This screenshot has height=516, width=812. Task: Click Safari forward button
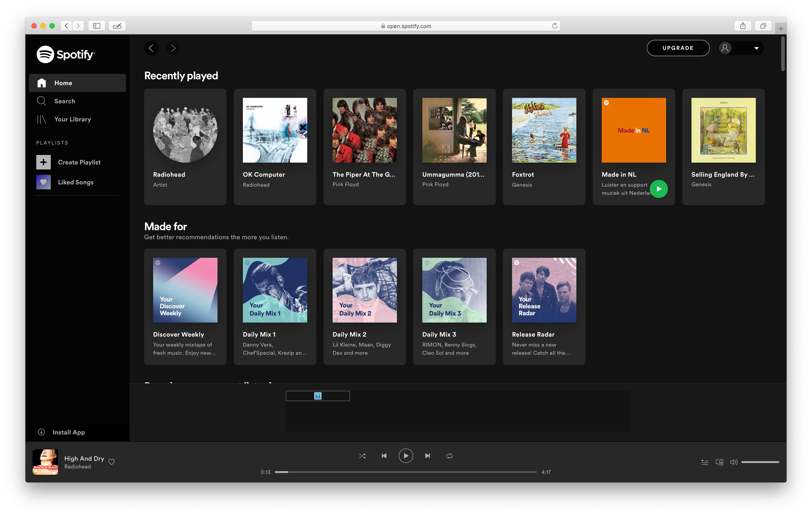pos(78,26)
